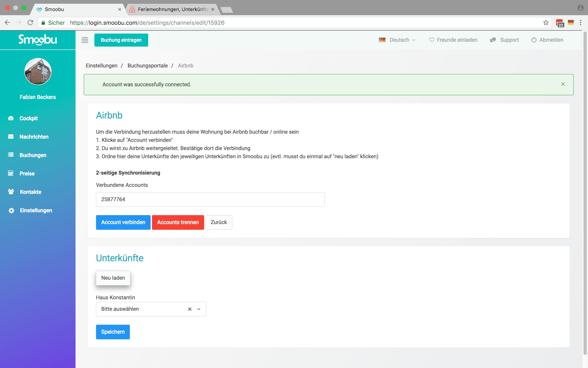Click the hamburger menu toggle icon
Viewport: 588px width, 368px height.
pos(85,40)
